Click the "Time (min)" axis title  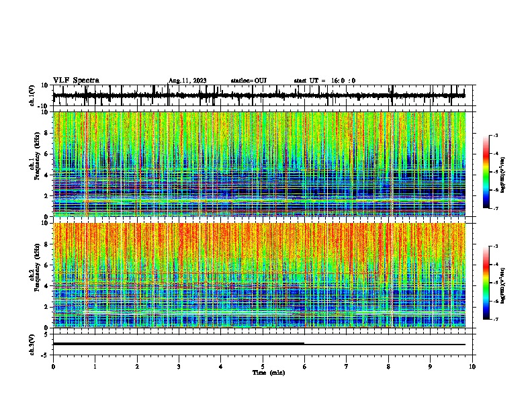point(269,373)
